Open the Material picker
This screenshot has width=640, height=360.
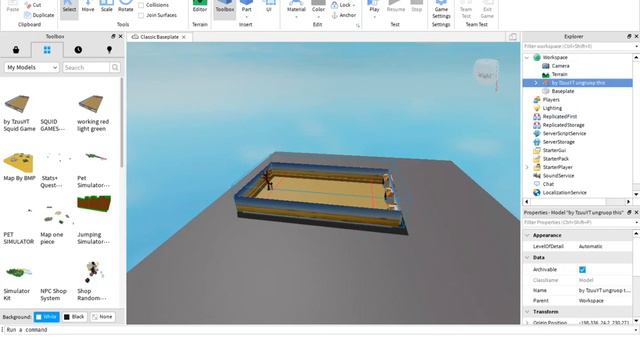[296, 9]
